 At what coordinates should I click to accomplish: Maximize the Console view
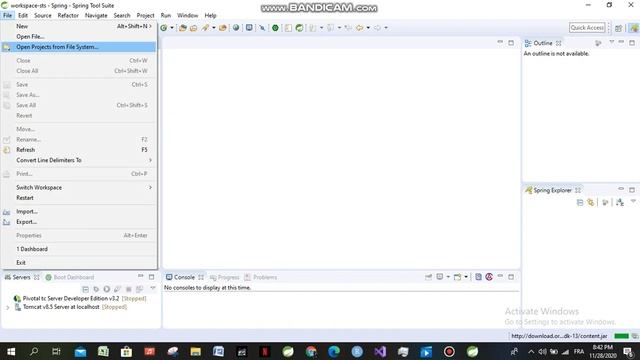coord(511,277)
